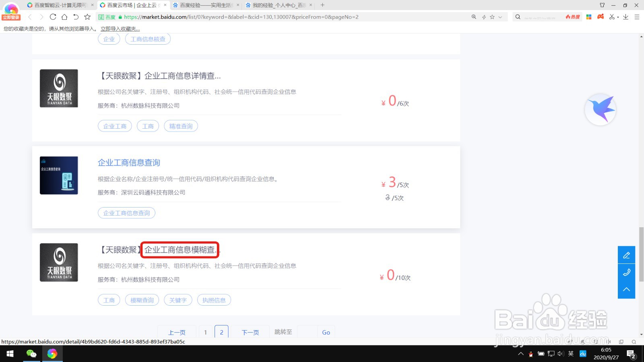Click the QQ penguin icon in system tray
Screen dimensions: 644x362
click(x=531, y=354)
